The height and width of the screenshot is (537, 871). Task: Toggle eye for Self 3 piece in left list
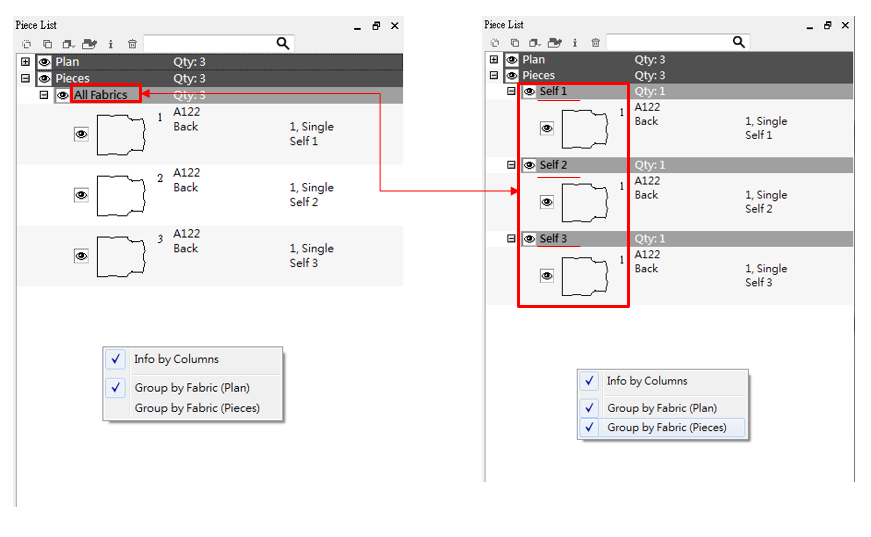pyautogui.click(x=81, y=256)
